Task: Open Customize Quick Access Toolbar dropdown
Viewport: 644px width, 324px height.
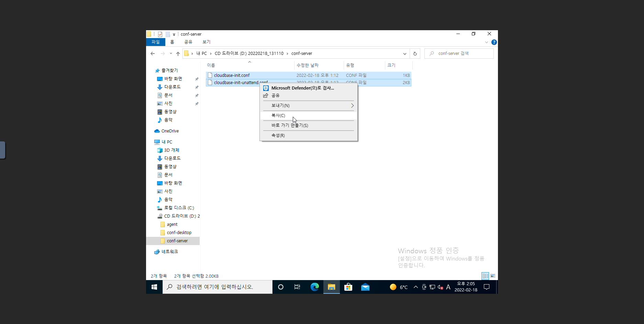Action: 174,34
